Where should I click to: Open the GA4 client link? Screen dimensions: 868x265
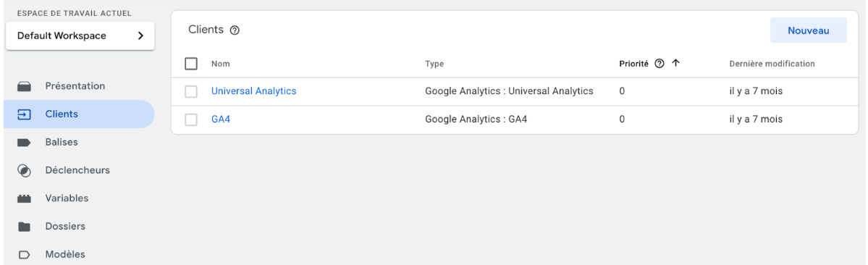(x=220, y=119)
